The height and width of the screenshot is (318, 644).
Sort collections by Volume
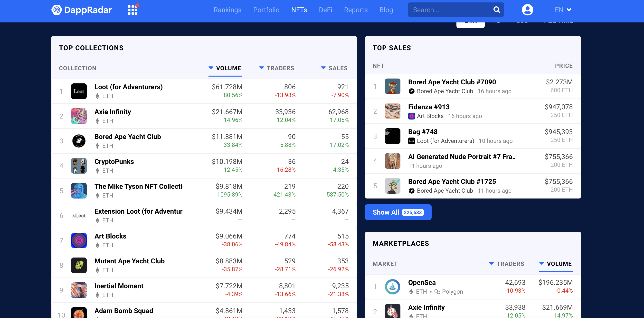(225, 68)
